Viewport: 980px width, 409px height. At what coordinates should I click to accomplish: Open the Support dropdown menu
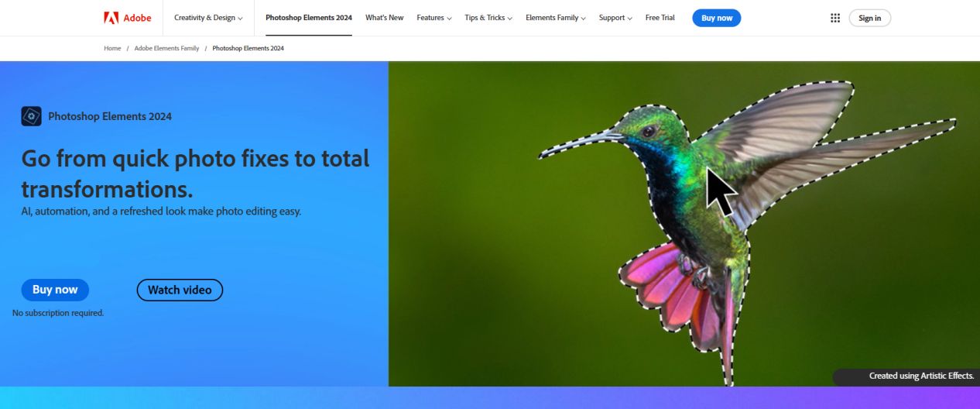click(615, 18)
